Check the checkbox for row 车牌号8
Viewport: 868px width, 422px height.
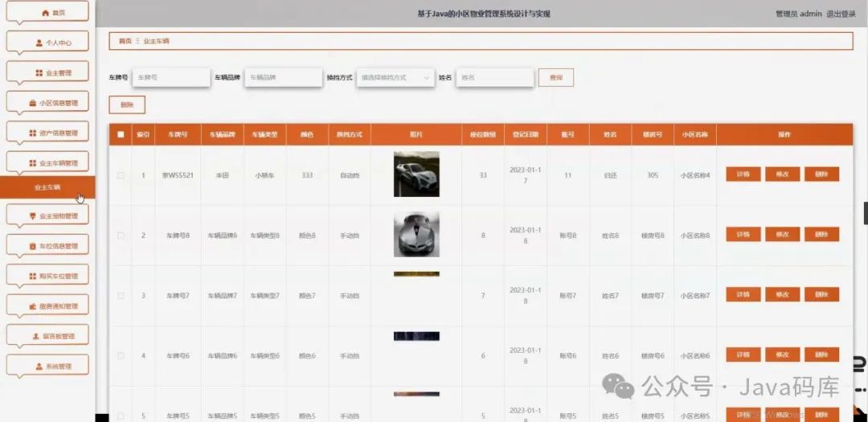121,236
